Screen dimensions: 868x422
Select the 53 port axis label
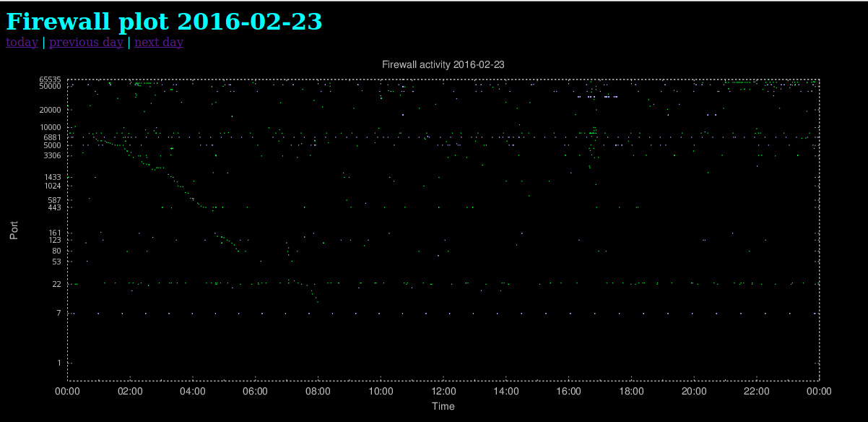(57, 262)
